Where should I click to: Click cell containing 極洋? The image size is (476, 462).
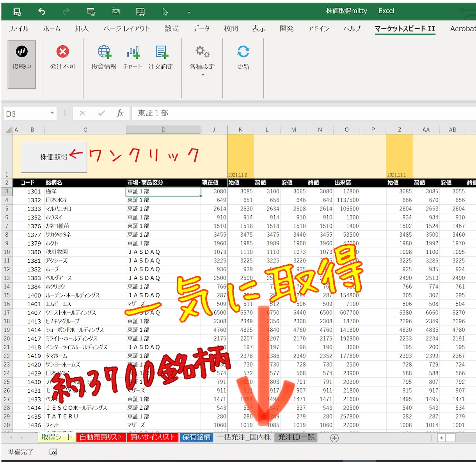(85, 191)
